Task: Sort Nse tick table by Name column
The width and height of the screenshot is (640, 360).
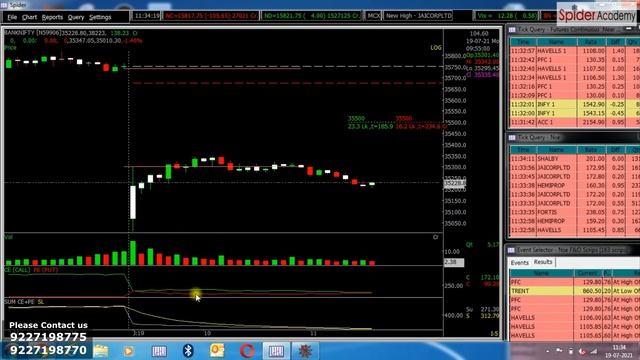Action: pyautogui.click(x=556, y=150)
